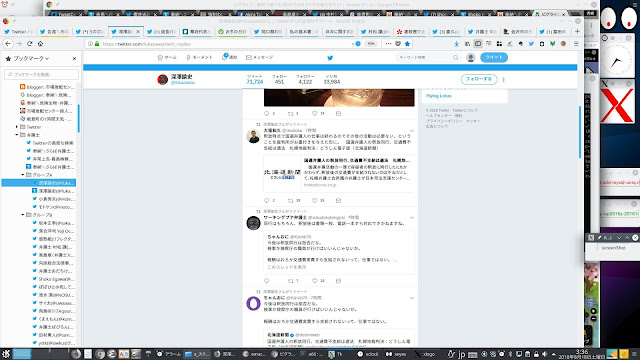This screenshot has width=640, height=360.
Task: Reload the current Twitter page
Action: (29, 44)
